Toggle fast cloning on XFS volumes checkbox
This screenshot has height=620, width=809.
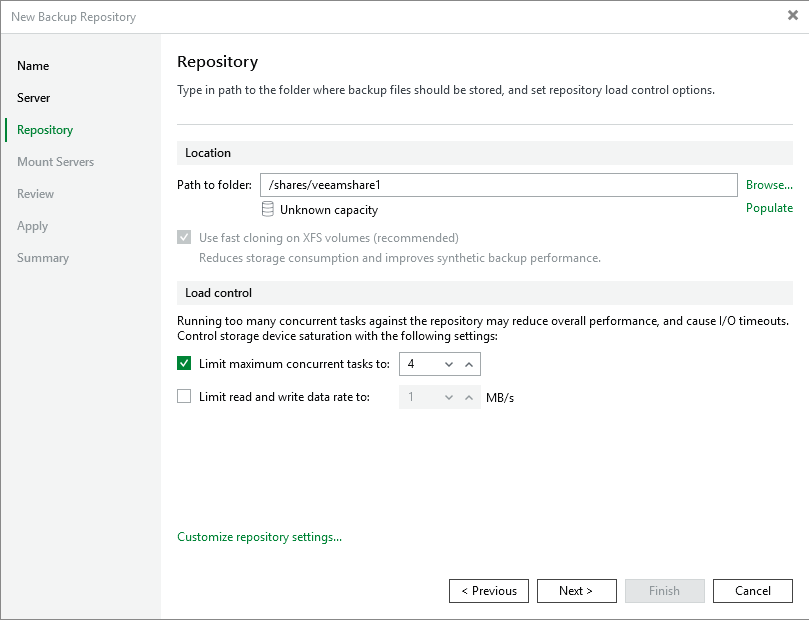point(184,238)
